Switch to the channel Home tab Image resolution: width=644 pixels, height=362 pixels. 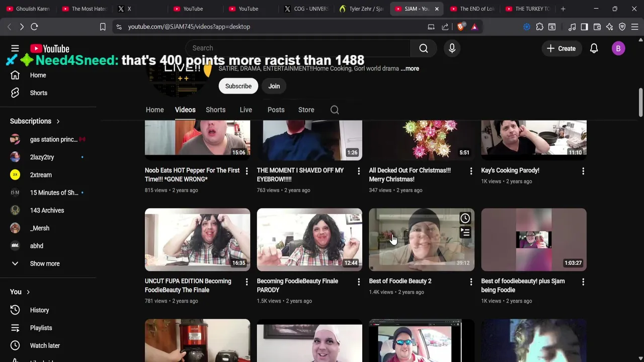(155, 110)
